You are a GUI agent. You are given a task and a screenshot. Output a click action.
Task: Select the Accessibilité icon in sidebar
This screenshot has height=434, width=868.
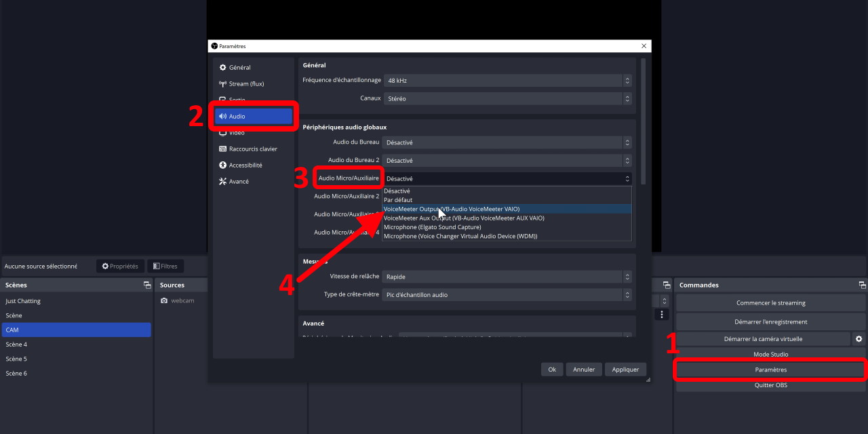coord(222,165)
